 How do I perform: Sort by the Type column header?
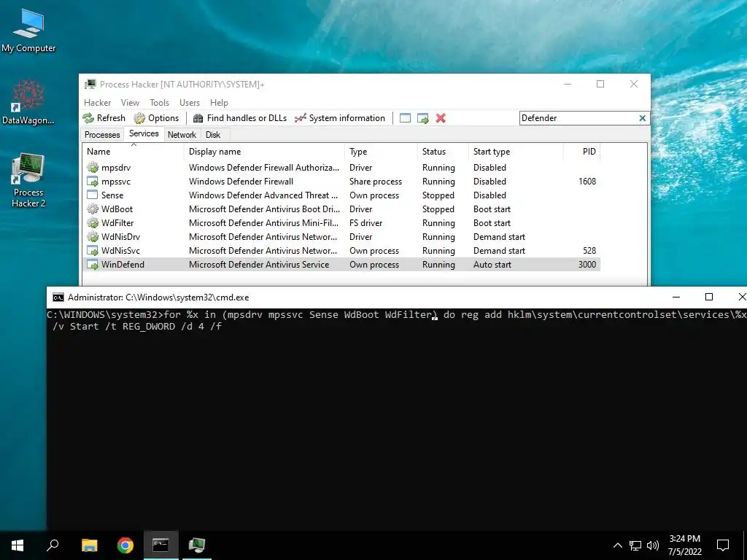381,152
